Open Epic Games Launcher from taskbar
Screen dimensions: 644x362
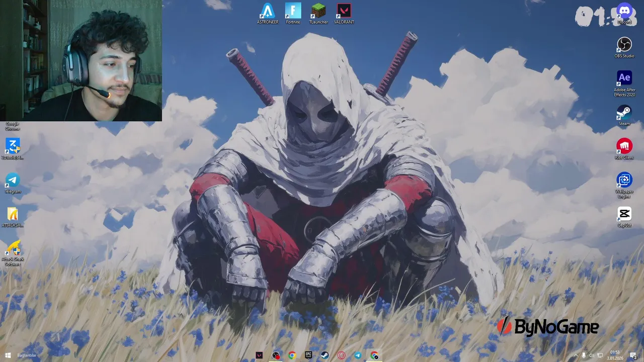click(308, 355)
